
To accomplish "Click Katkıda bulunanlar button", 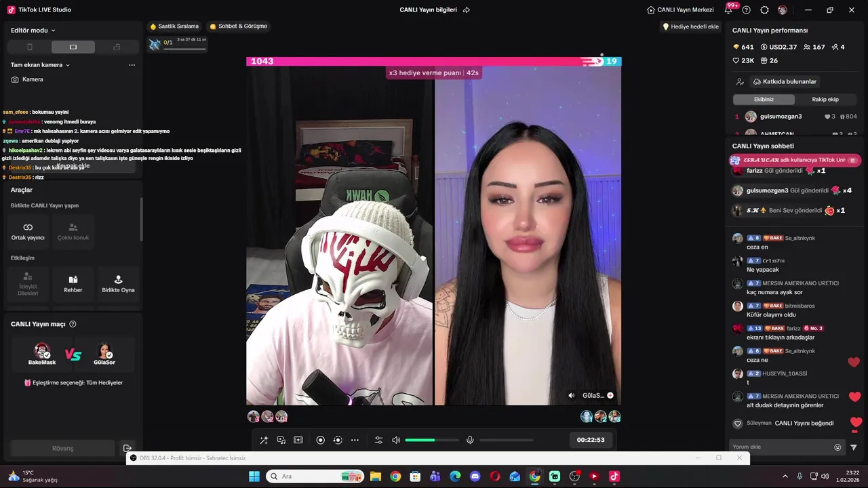I will tap(785, 81).
